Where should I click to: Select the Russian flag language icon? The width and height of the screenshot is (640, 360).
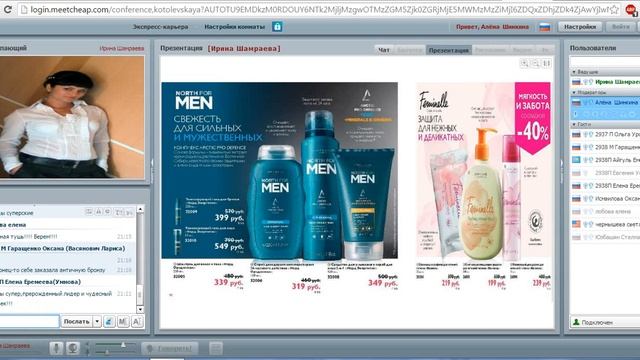pyautogui.click(x=544, y=27)
